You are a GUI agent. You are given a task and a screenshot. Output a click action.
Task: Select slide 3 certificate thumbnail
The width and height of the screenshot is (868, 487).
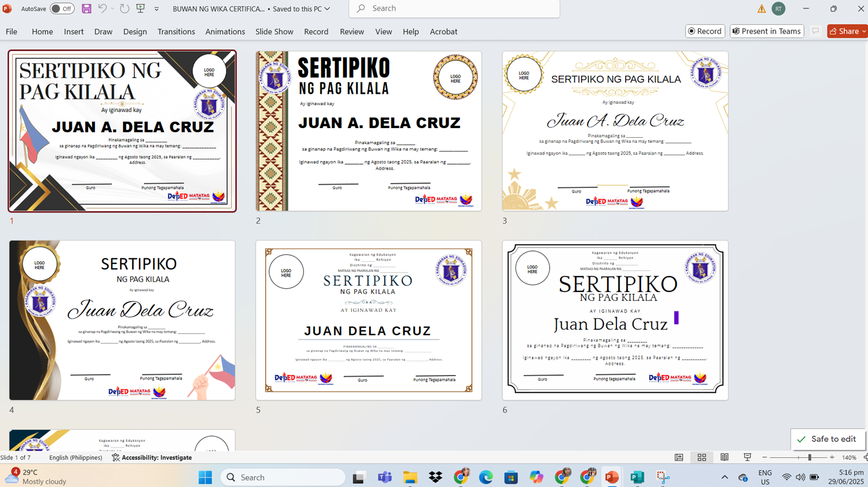click(x=615, y=131)
